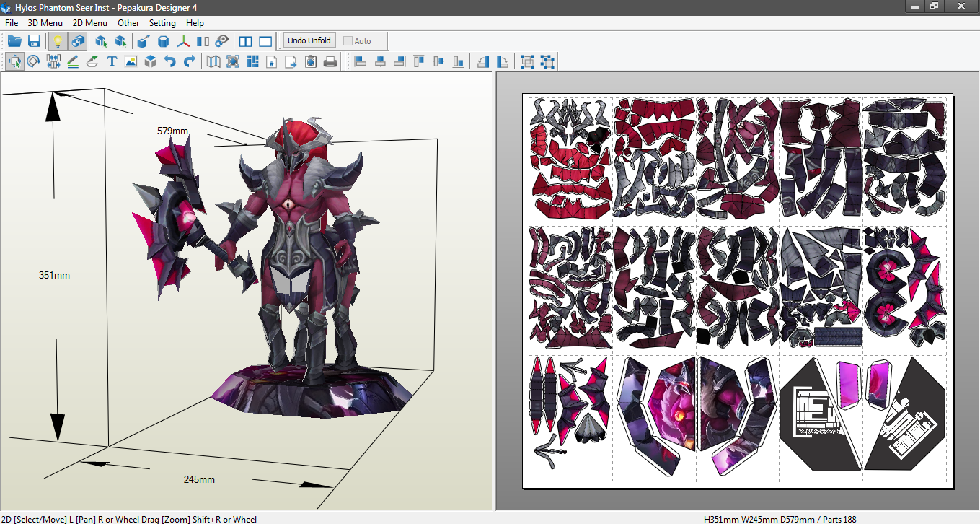
Task: Select the texture view mode icon
Action: 78,41
